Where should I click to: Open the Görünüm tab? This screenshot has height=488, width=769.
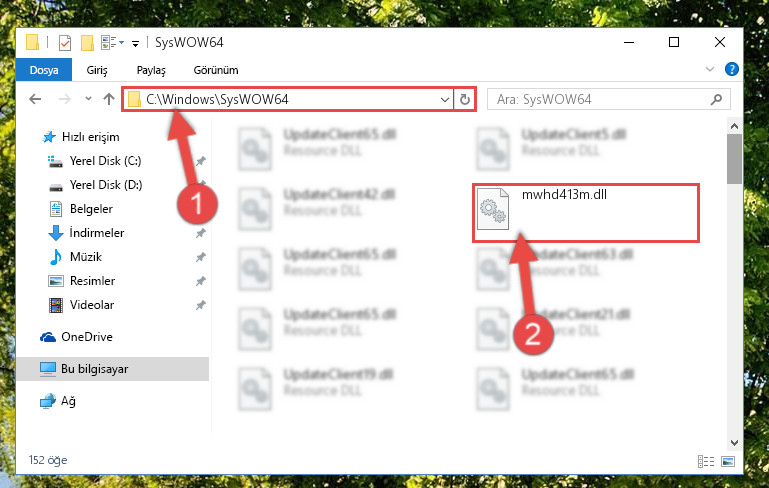tap(216, 70)
